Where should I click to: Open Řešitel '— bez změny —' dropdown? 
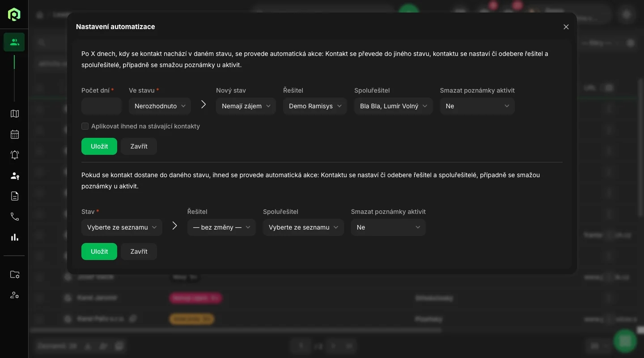tap(221, 227)
